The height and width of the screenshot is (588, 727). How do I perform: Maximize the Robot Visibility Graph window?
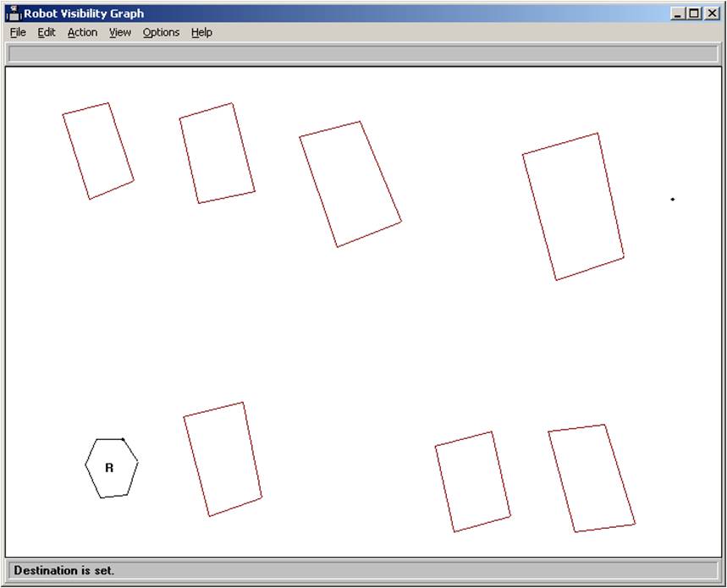[x=694, y=14]
